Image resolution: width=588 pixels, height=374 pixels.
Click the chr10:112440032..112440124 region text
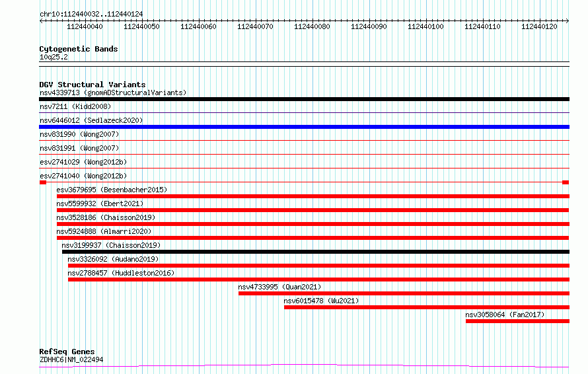91,14
